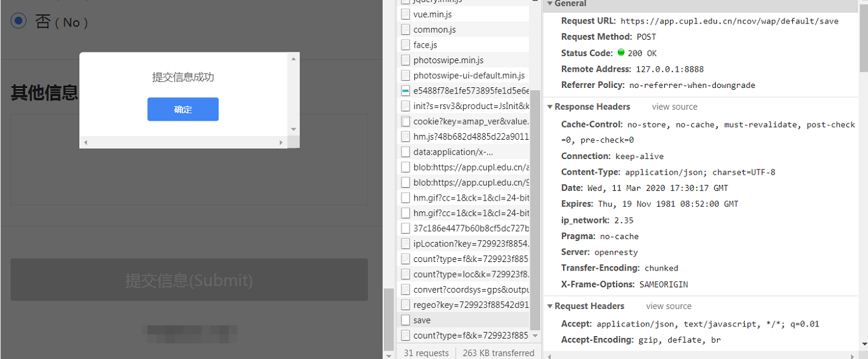
Task: Click the Remote Address 127.0.0.1:8888 value
Action: (669, 69)
